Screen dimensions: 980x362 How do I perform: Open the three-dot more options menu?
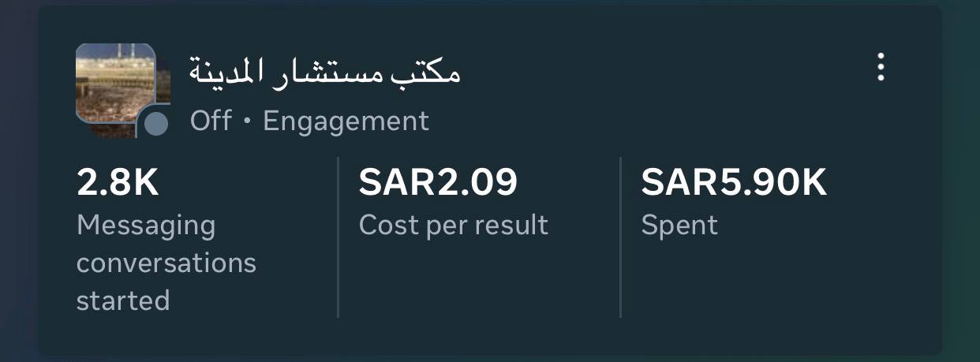click(x=881, y=68)
